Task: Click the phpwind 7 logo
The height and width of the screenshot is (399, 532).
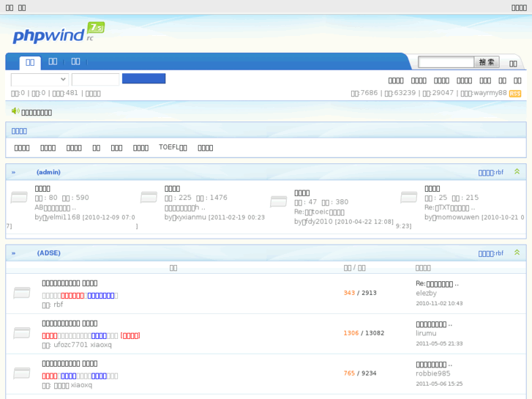Action: pyautogui.click(x=59, y=33)
